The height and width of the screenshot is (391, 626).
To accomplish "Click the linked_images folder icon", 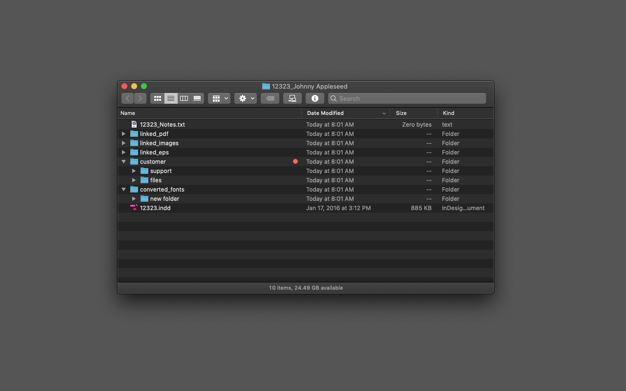I will point(134,143).
